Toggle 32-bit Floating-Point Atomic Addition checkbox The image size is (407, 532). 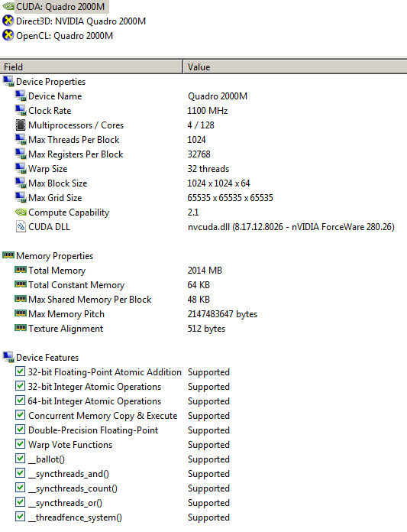coord(21,371)
